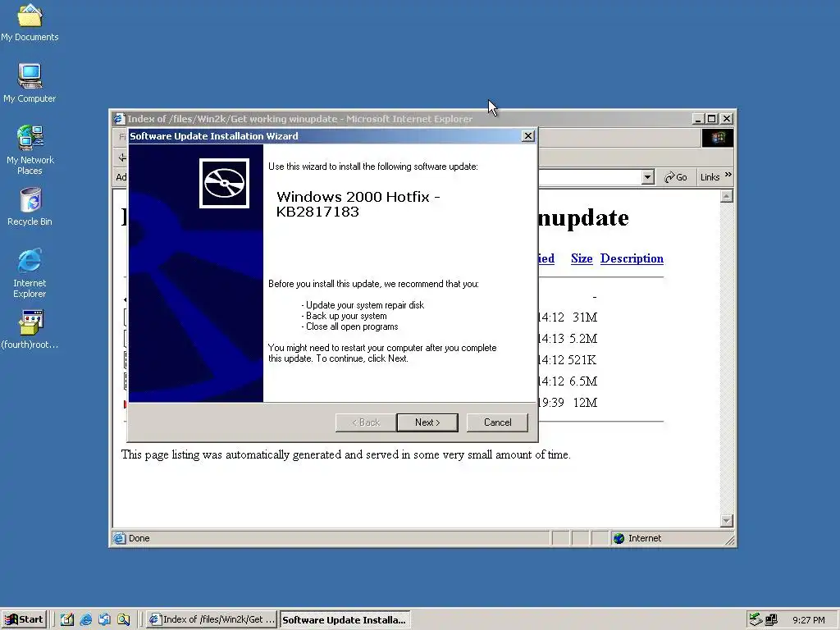Click the IE scrollbar up arrow
840x630 pixels.
click(x=727, y=197)
